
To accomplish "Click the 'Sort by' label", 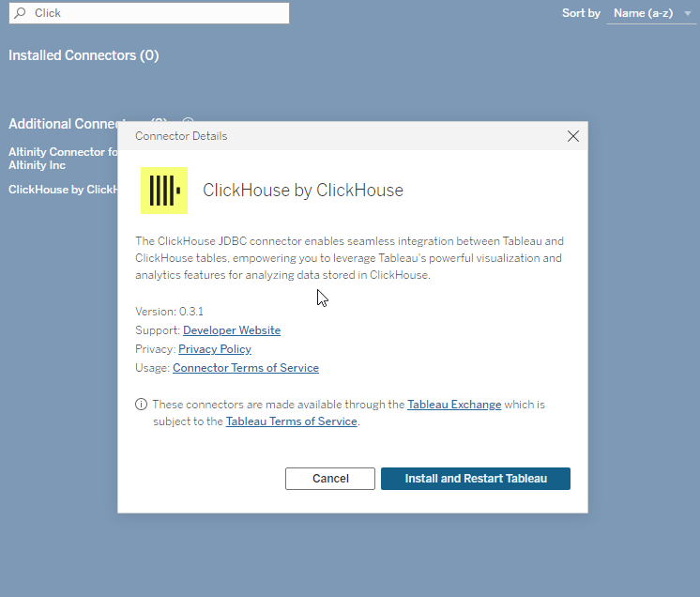I will coord(581,13).
